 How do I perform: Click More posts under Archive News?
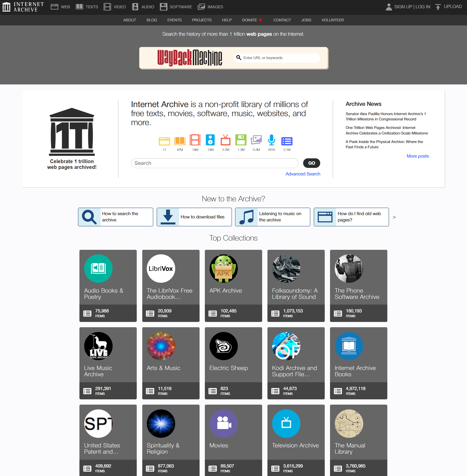(x=417, y=156)
